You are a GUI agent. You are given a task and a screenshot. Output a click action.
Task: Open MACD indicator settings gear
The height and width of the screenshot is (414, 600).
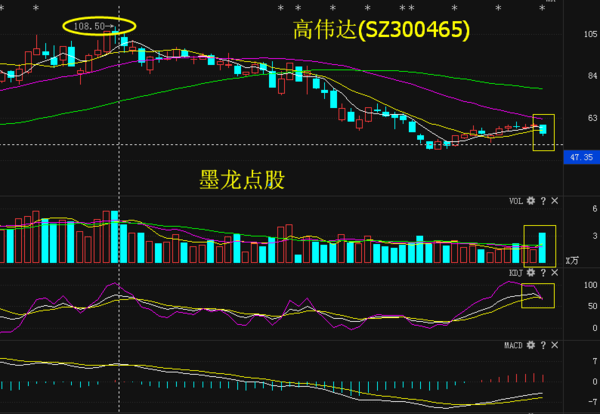531,344
